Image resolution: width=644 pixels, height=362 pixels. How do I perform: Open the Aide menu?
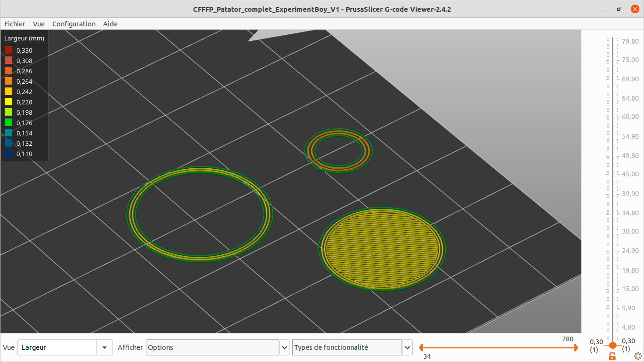[x=110, y=24]
